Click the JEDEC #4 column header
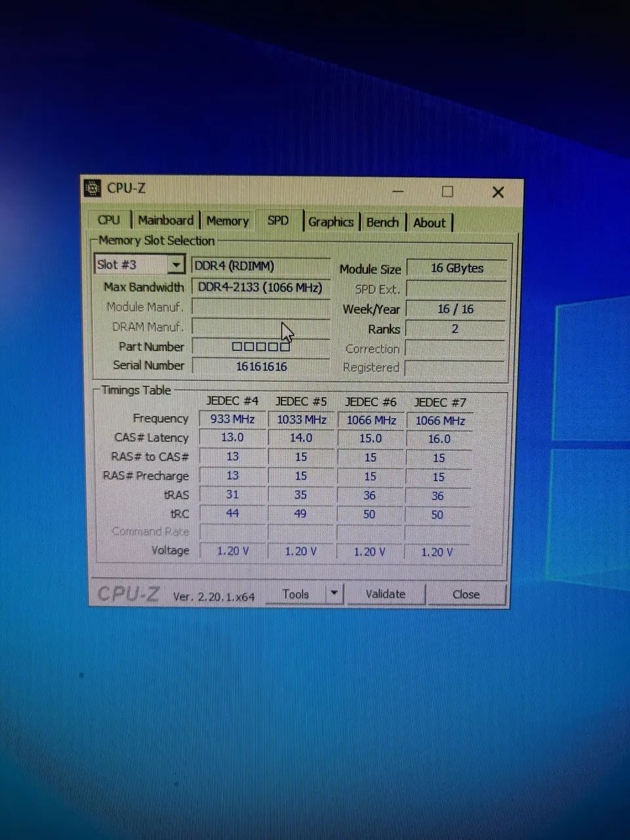Screen dimensions: 630x840 (x=232, y=401)
